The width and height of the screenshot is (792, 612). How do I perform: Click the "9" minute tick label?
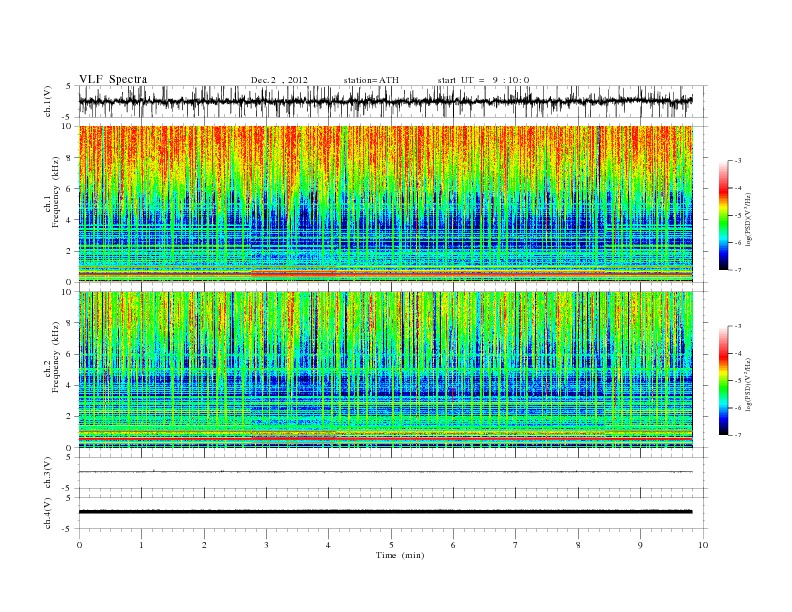coord(640,545)
